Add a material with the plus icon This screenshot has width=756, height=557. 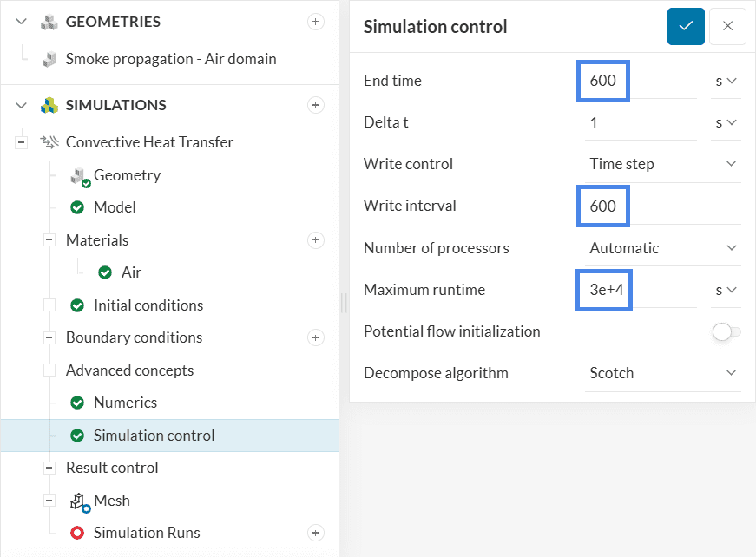tap(316, 240)
